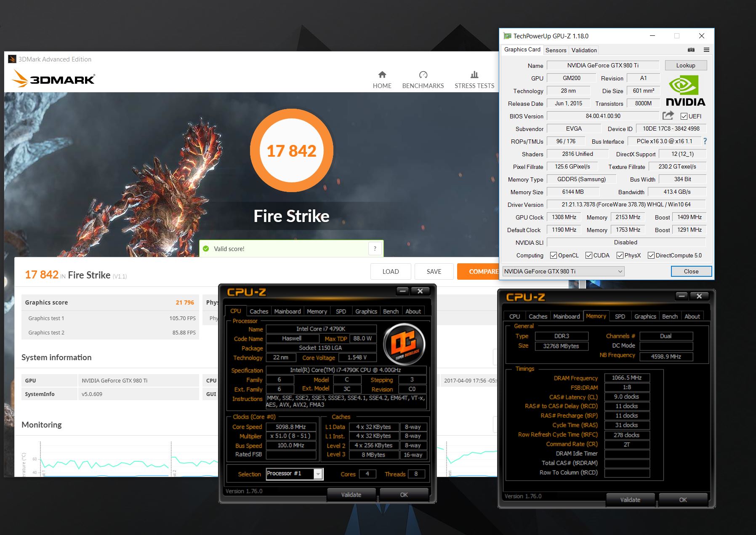Image resolution: width=756 pixels, height=535 pixels.
Task: Open Mainboard tab in left CPU-Z
Action: tap(287, 311)
